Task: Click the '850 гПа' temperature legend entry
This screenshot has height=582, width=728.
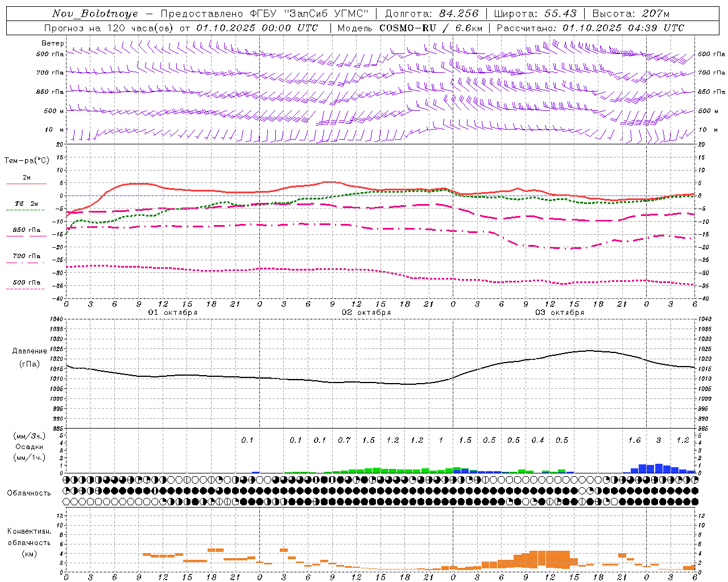Action: (27, 230)
